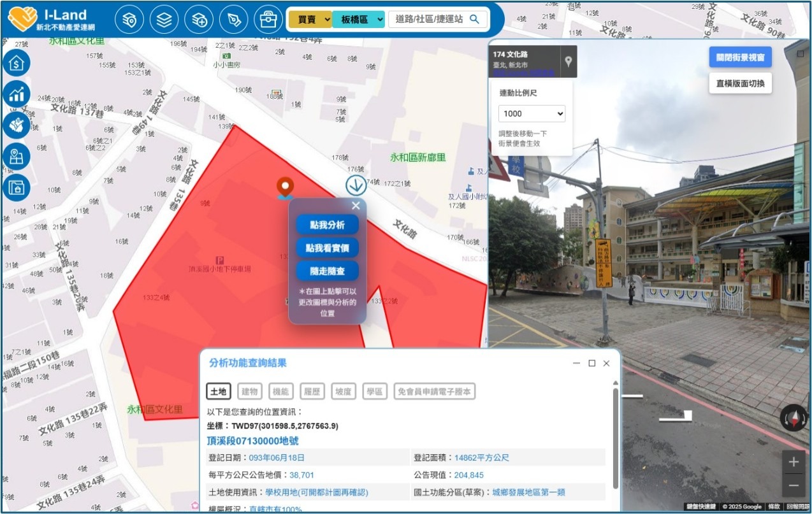Click the magnifier search icon
This screenshot has height=514, width=812.
click(474, 19)
